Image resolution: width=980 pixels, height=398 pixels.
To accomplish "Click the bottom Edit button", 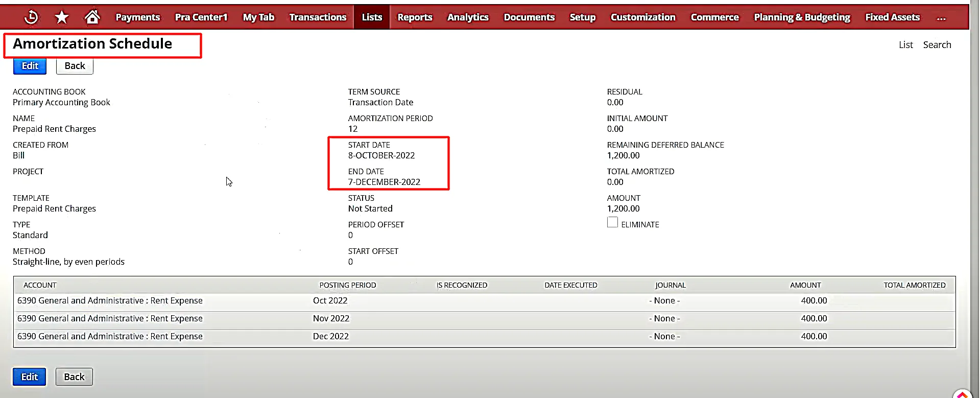I will click(x=29, y=377).
